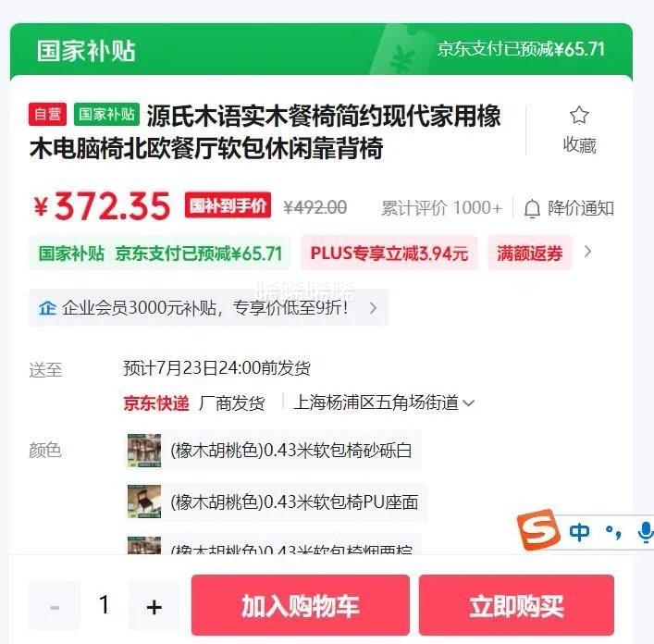Expand the enterprise member subsidy arrow
The image size is (654, 644).
tap(374, 308)
